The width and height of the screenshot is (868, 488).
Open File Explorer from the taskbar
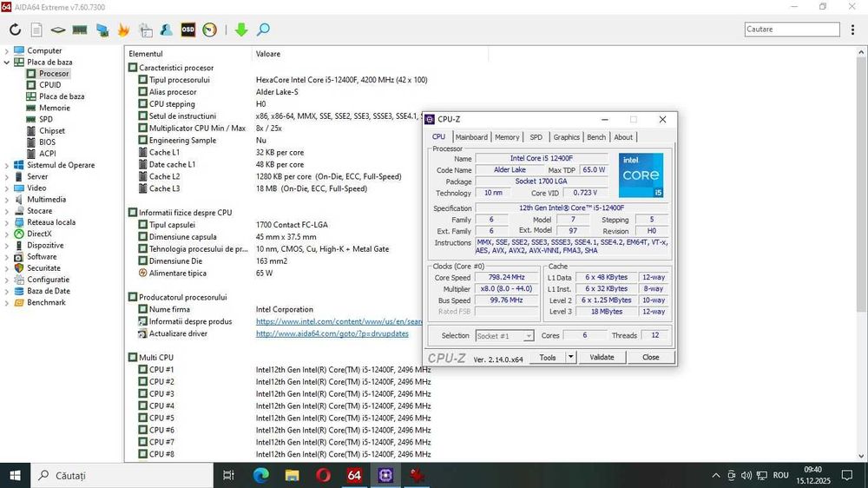(292, 475)
